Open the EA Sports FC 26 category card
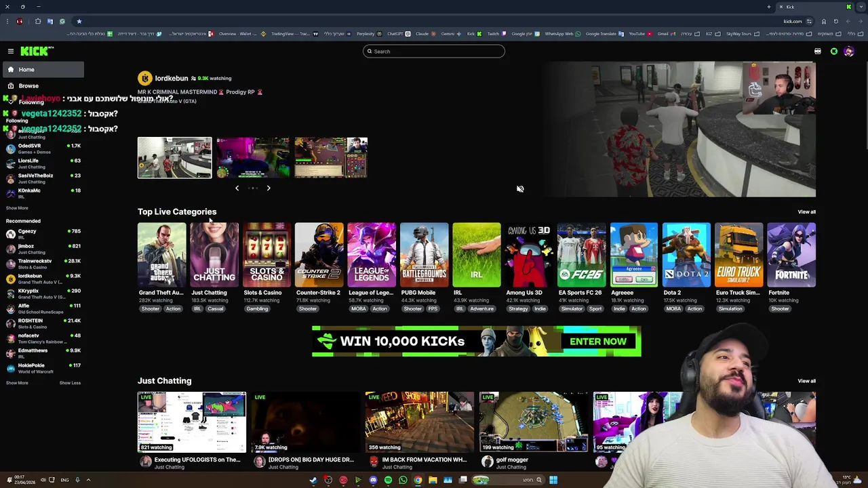The height and width of the screenshot is (488, 868). coord(581,255)
